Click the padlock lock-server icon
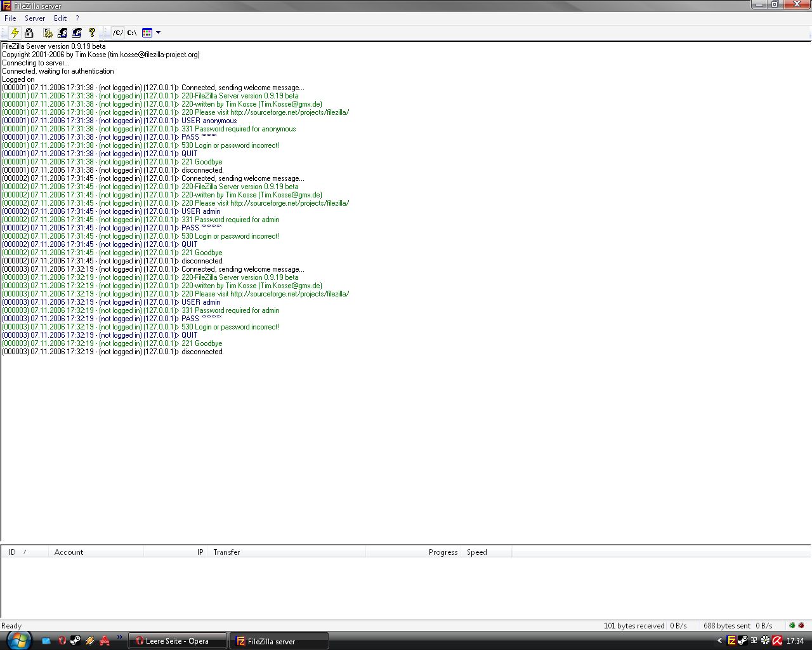 (x=29, y=32)
